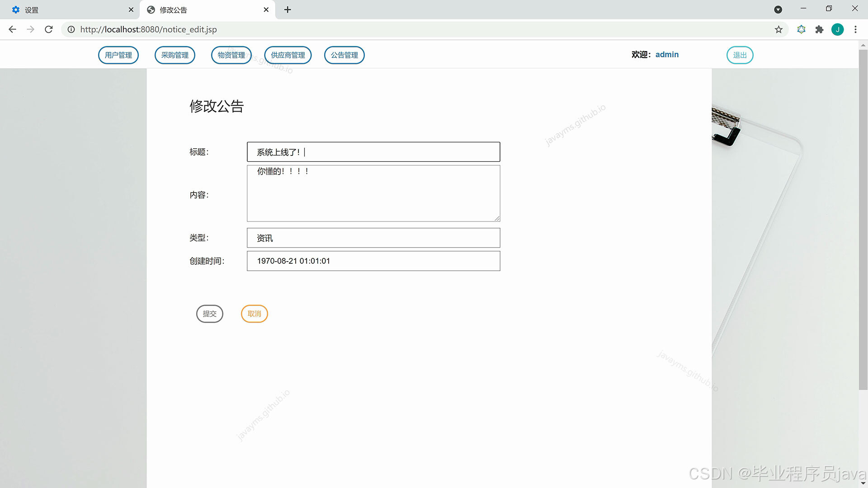Click the 修改公告 page heading
The height and width of the screenshot is (488, 868).
pyautogui.click(x=217, y=106)
